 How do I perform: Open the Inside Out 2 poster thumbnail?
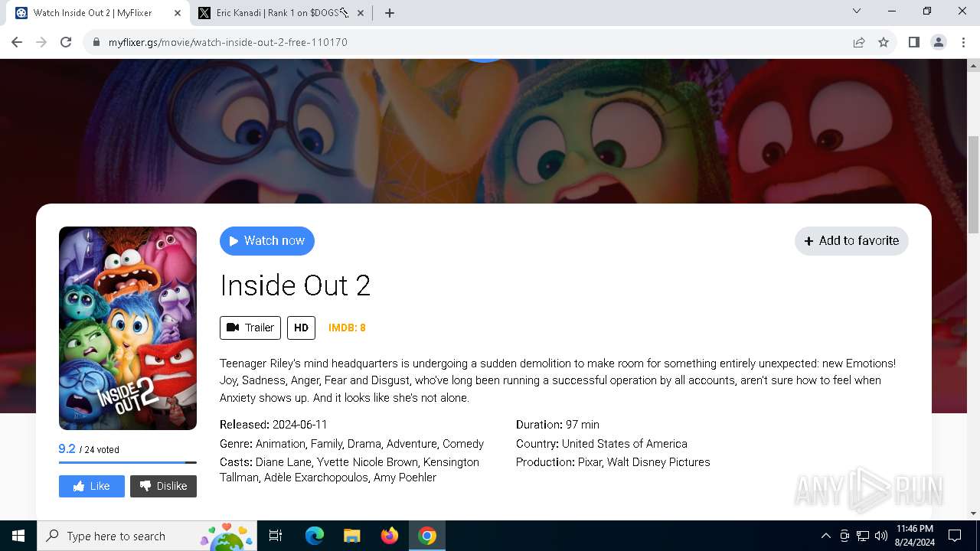pyautogui.click(x=128, y=328)
